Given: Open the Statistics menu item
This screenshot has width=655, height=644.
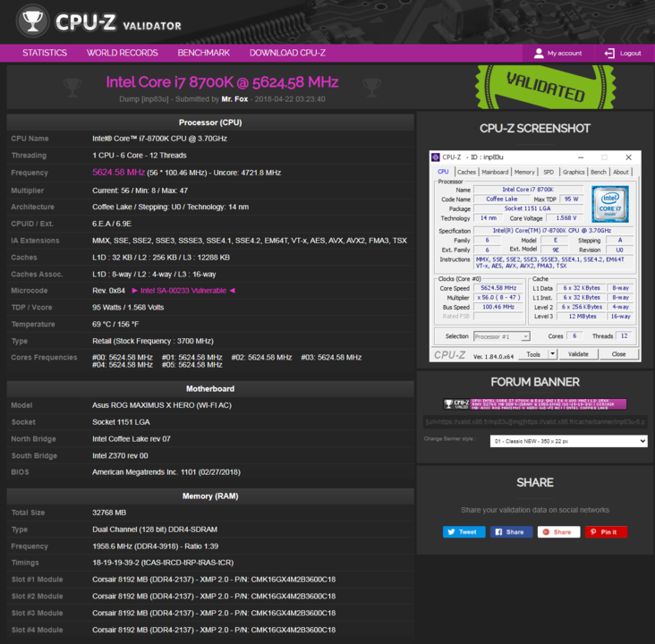Looking at the screenshot, I should (45, 53).
